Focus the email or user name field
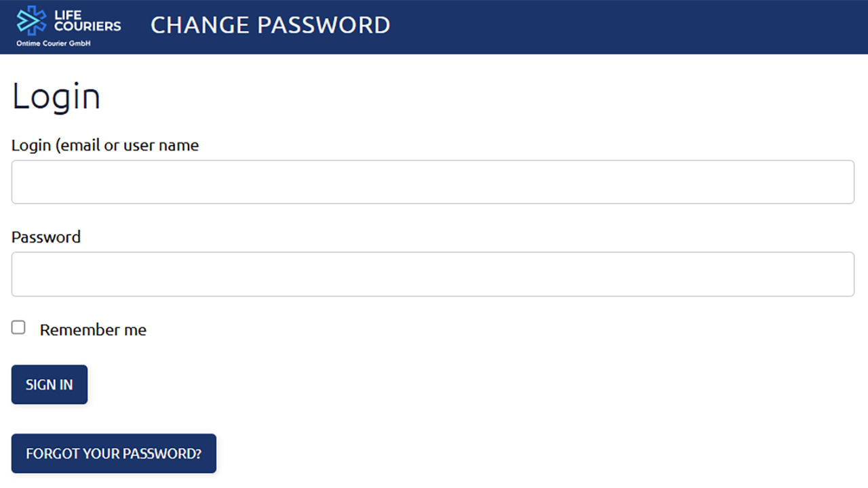 [433, 182]
